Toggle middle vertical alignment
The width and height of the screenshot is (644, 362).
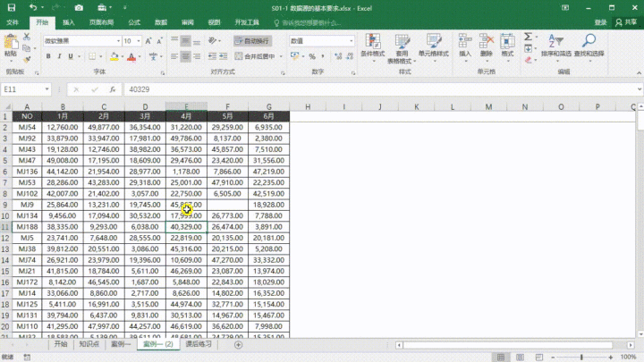pyautogui.click(x=186, y=41)
